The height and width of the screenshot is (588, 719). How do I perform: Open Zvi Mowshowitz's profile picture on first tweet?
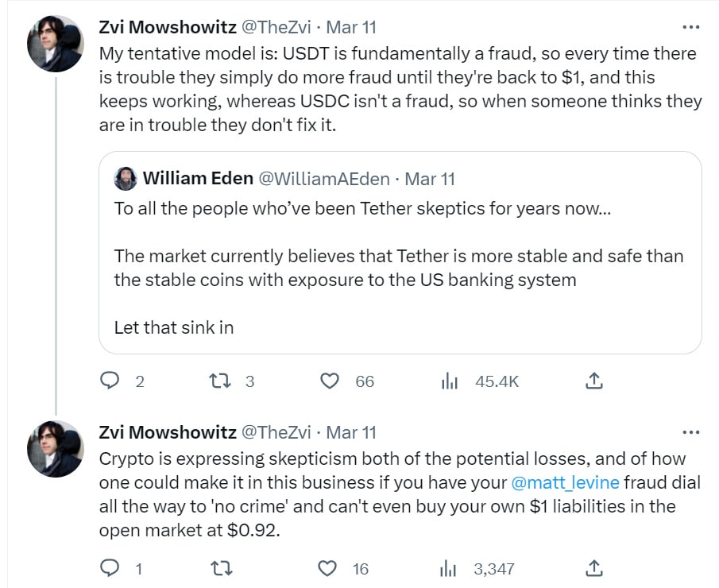pos(55,43)
